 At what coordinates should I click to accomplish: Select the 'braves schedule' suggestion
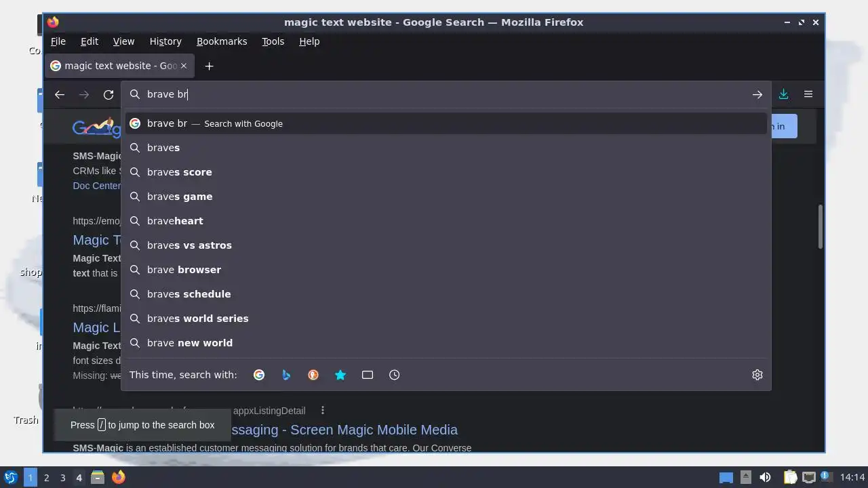(446, 294)
